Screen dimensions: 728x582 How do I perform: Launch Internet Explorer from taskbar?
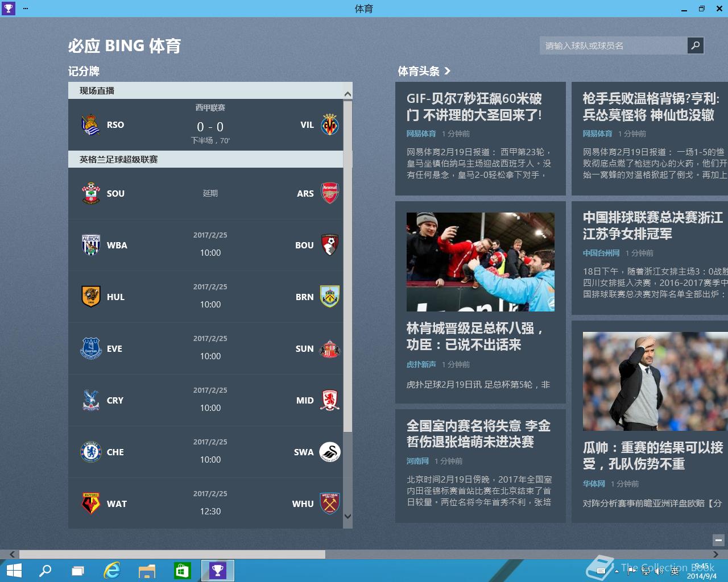click(x=112, y=571)
